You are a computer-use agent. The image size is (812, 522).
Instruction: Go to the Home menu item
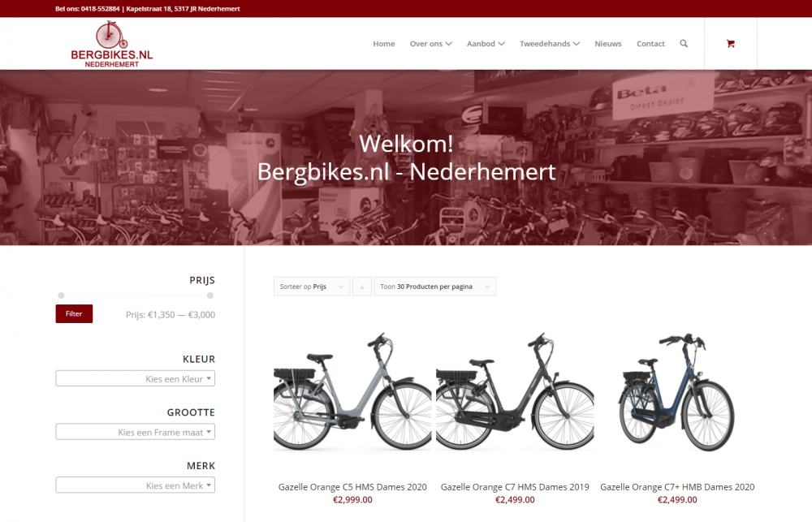click(x=384, y=44)
